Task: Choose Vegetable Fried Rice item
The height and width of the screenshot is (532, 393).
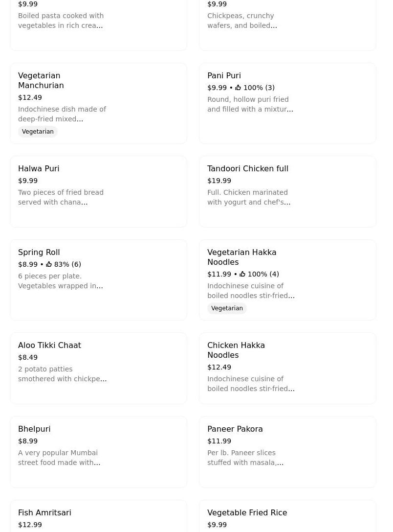Action: pyautogui.click(x=247, y=513)
